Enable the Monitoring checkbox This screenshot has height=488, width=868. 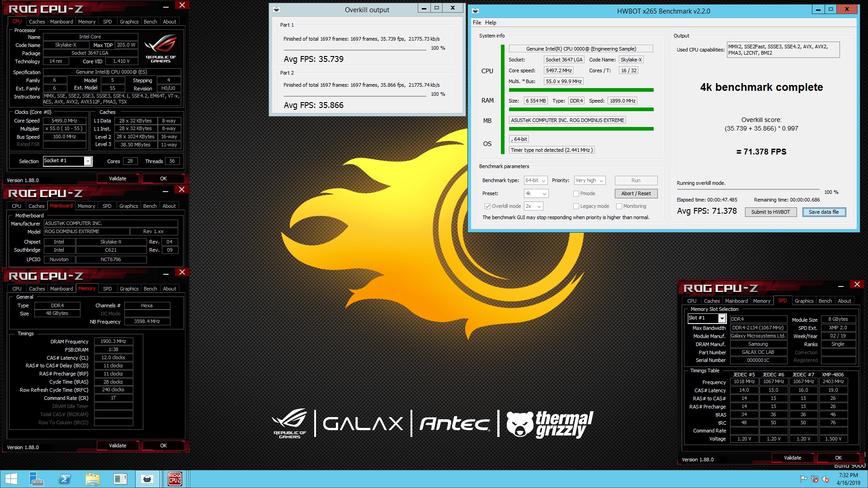[x=619, y=206]
